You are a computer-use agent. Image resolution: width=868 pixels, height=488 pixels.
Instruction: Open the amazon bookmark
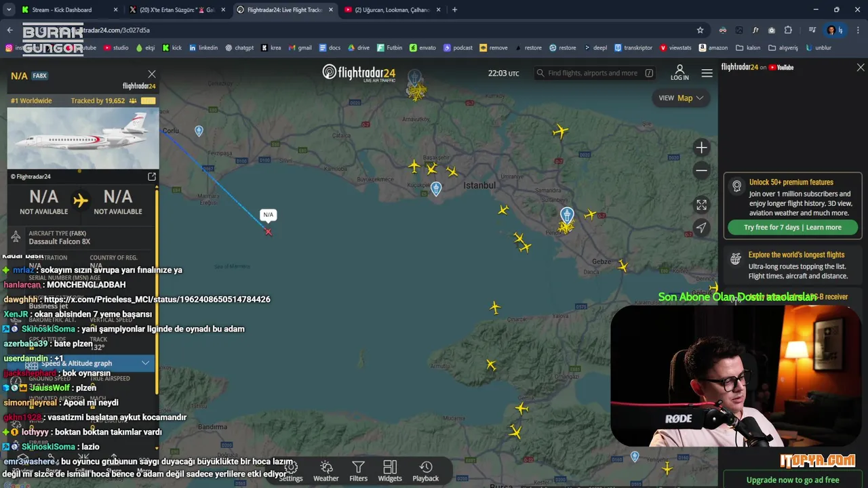(713, 48)
